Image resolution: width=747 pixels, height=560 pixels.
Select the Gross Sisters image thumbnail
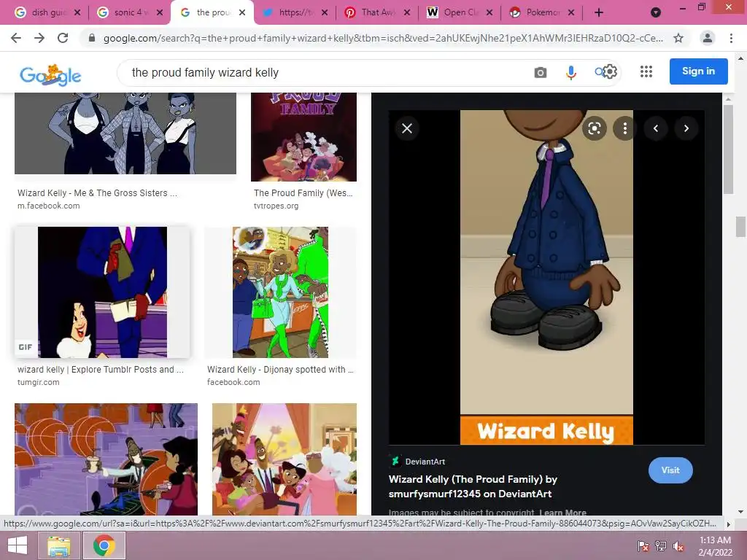[125, 133]
